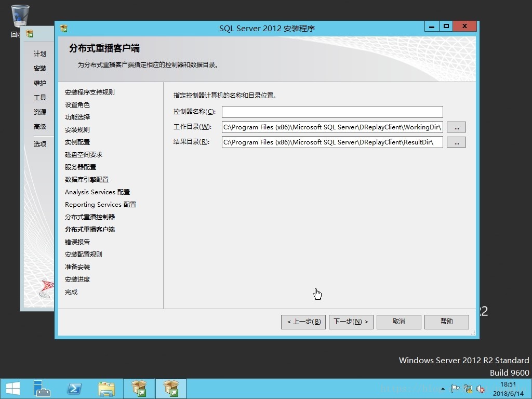
Task: Select 安装规则 step in sidebar
Action: click(x=77, y=129)
